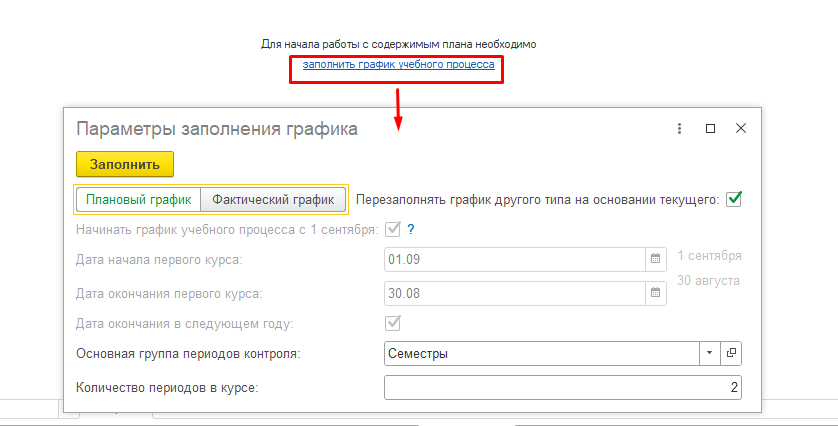Click the Параметры заполнения графика title
This screenshot has height=426, width=838.
217,129
